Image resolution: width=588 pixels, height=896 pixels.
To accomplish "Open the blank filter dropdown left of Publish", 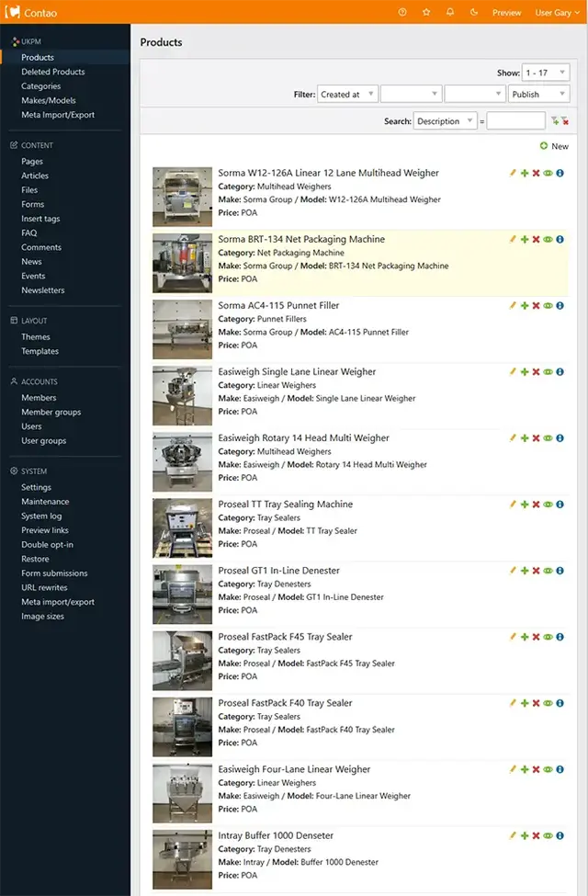I will [475, 95].
